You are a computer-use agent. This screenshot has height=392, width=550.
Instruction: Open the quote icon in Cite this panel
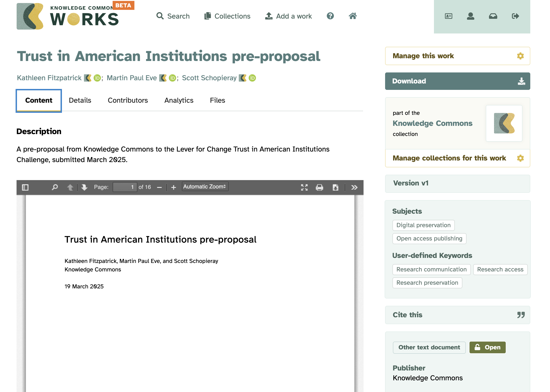pyautogui.click(x=521, y=315)
